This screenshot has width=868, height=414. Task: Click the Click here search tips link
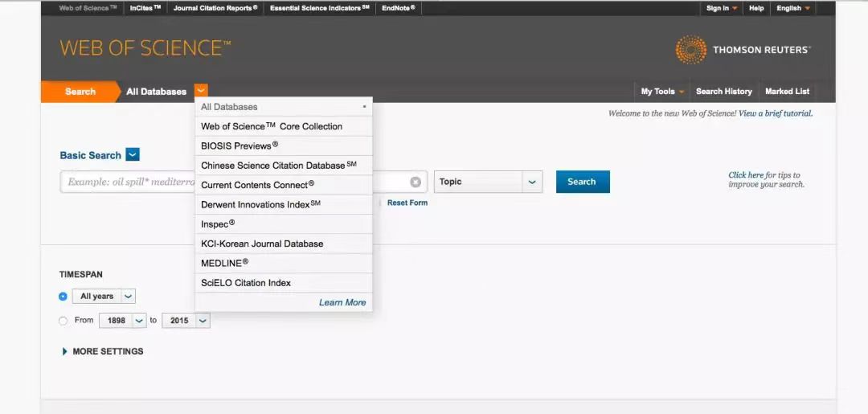coord(746,175)
